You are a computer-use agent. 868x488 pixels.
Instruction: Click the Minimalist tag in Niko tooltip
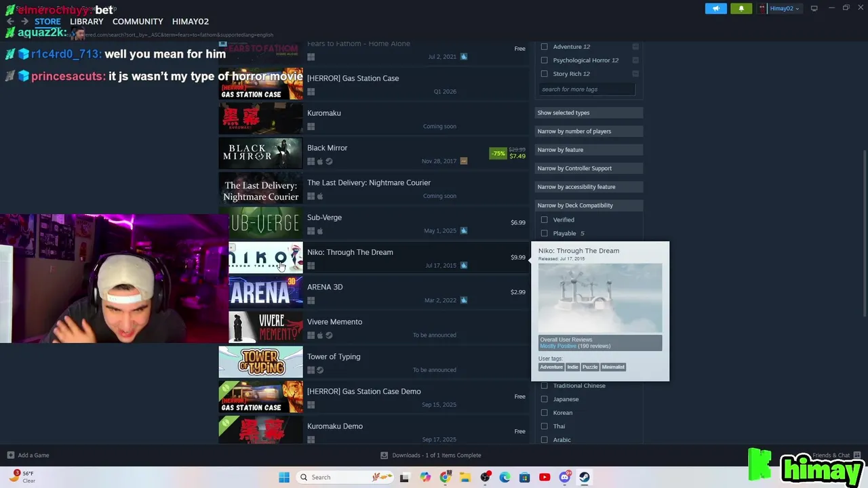pos(613,367)
